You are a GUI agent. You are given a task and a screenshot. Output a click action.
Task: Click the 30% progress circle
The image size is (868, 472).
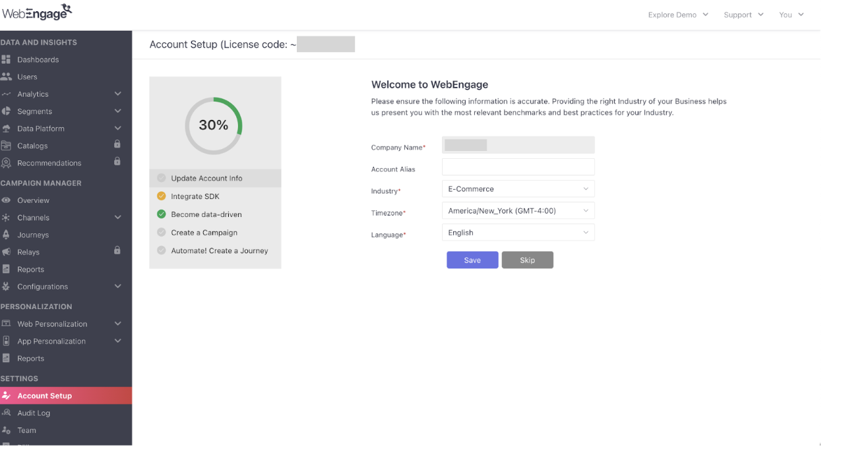pyautogui.click(x=214, y=125)
